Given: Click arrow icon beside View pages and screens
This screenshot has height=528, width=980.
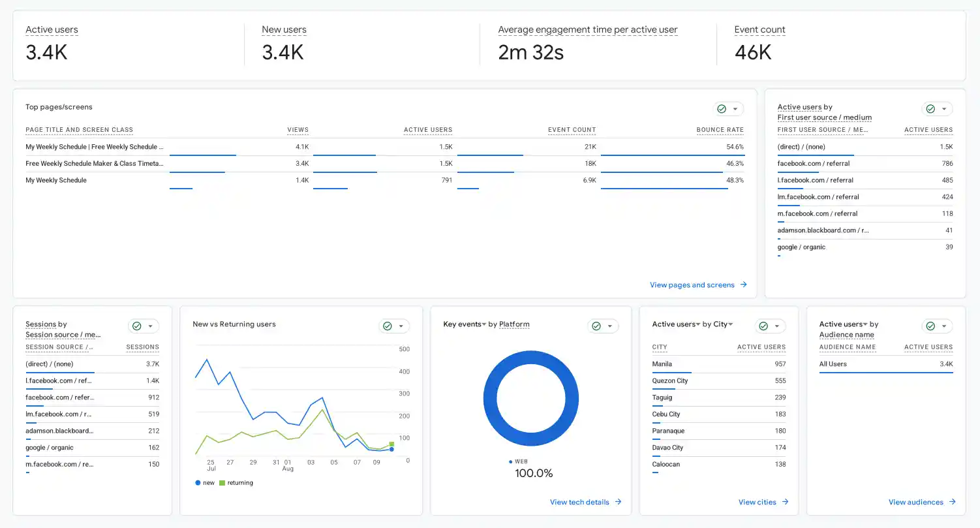Looking at the screenshot, I should point(743,285).
